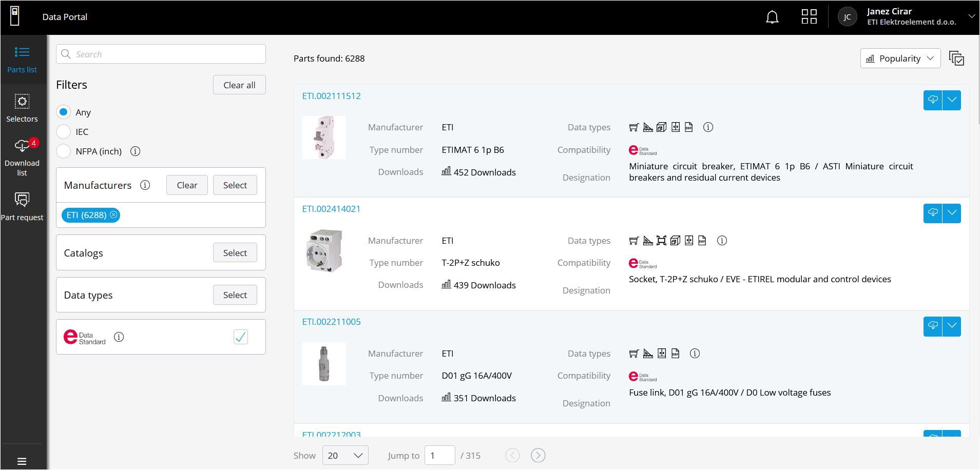Open the Popularity sort dropdown
The width and height of the screenshot is (980, 470).
pyautogui.click(x=900, y=58)
